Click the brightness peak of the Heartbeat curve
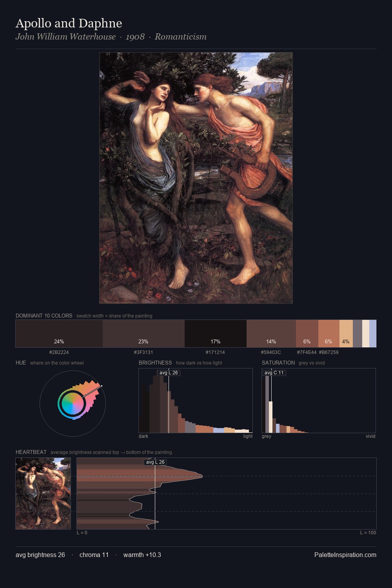392x588 pixels. click(x=202, y=476)
